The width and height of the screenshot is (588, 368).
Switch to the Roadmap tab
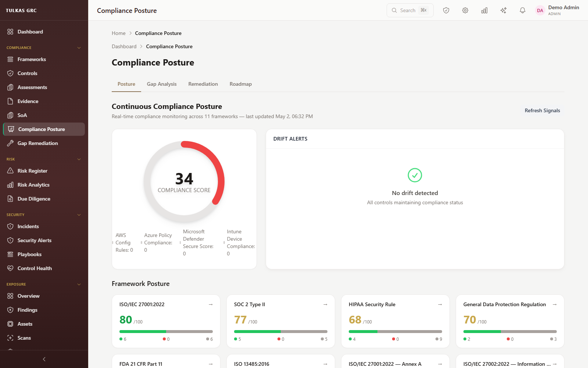pos(241,84)
